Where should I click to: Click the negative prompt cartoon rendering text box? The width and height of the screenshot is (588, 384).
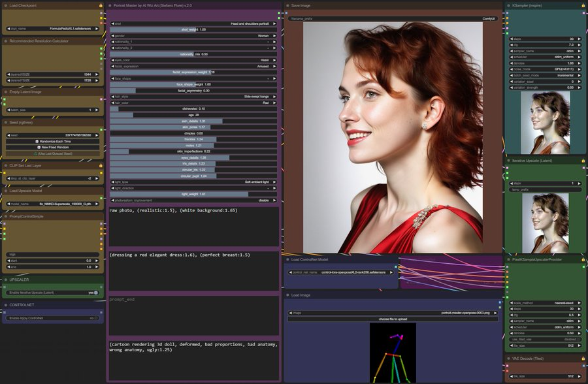coord(194,360)
